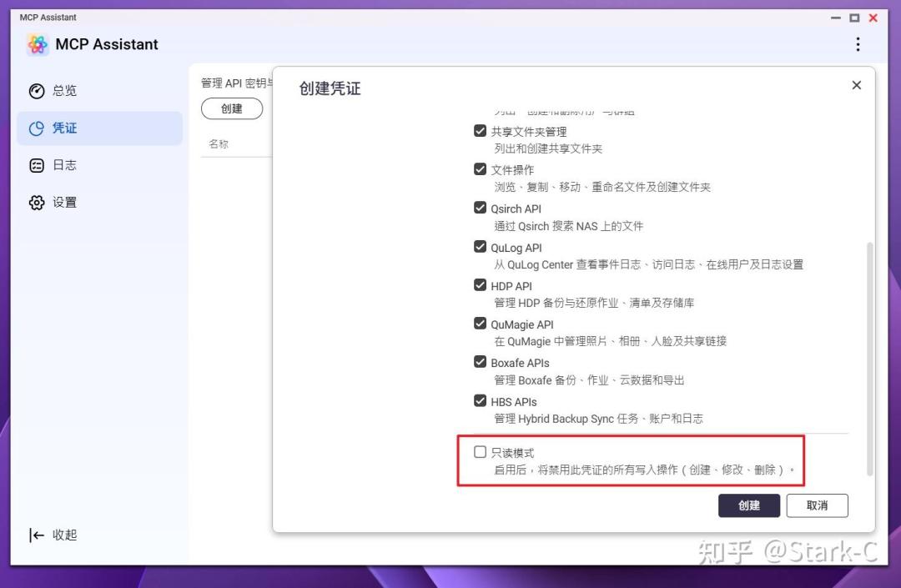Click the 管理 Boxafe 备份 description
This screenshot has height=588, width=901.
tap(589, 380)
